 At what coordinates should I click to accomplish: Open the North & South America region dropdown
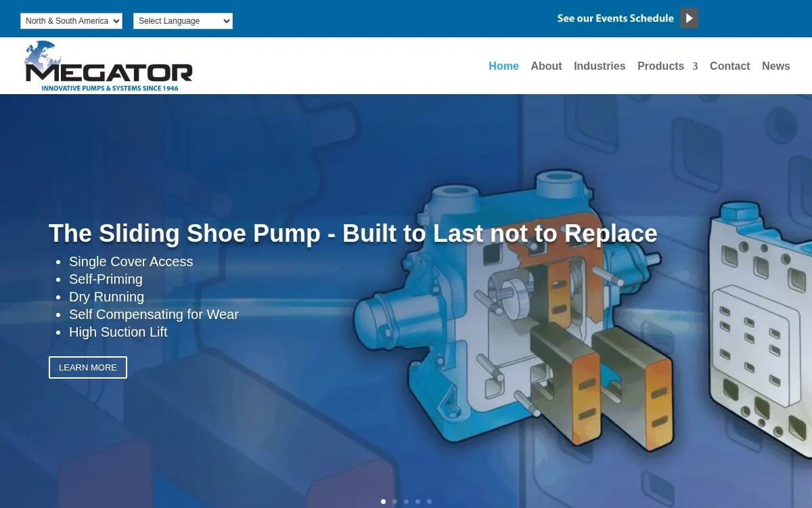71,21
